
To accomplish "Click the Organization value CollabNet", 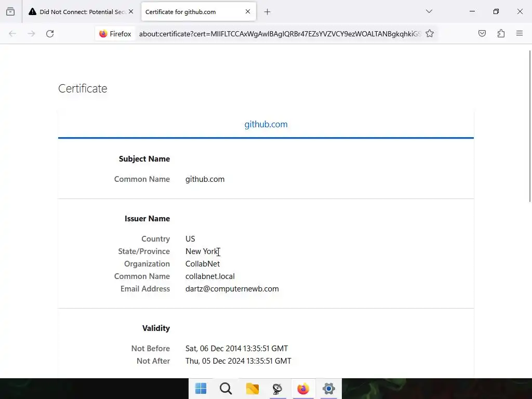I will pyautogui.click(x=203, y=264).
